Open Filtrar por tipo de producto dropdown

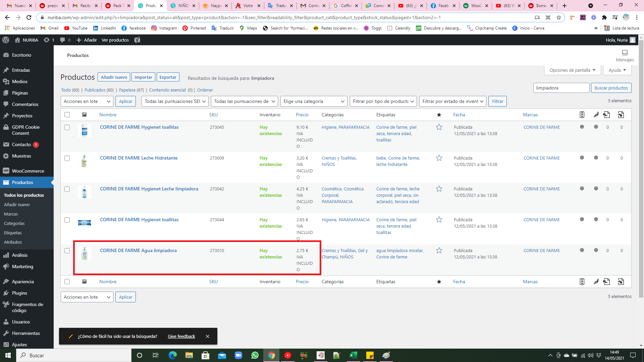tap(383, 101)
